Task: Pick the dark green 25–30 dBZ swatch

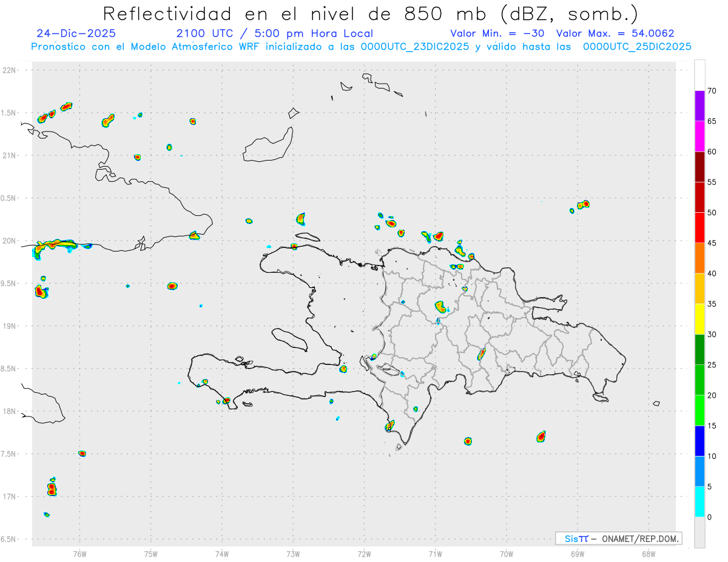Action: tap(699, 349)
